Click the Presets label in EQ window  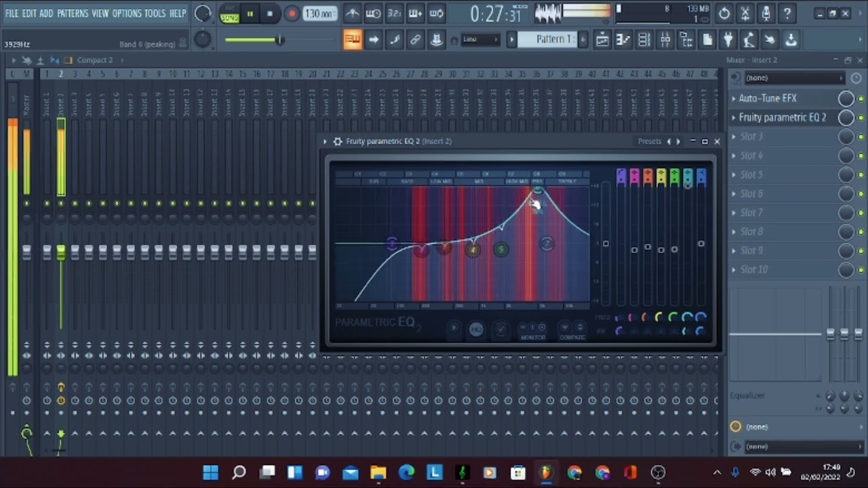(649, 141)
